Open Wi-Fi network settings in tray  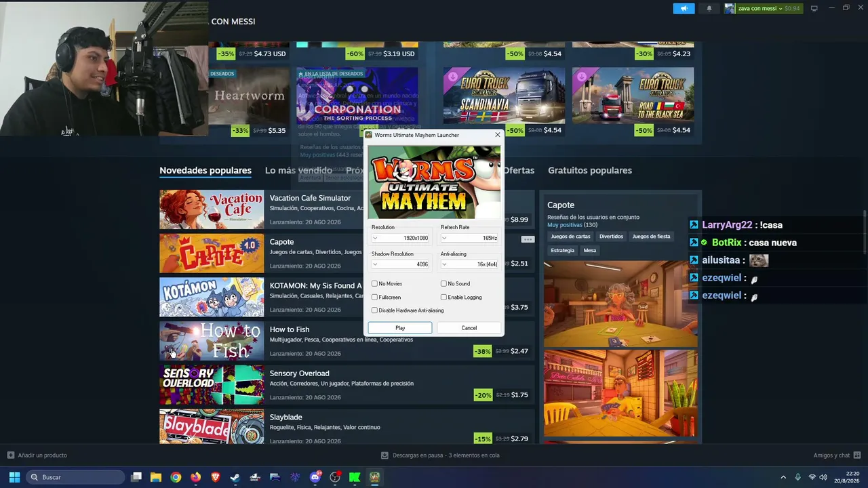click(x=812, y=477)
